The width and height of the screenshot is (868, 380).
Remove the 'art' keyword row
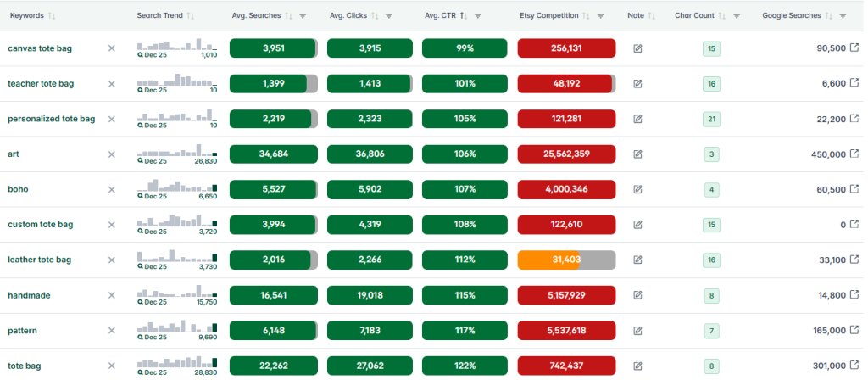[x=111, y=154]
